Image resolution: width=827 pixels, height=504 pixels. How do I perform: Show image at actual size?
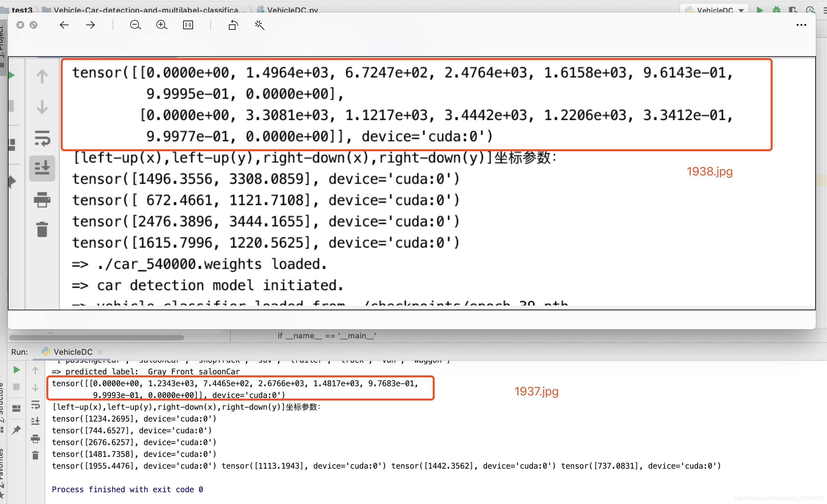click(188, 25)
